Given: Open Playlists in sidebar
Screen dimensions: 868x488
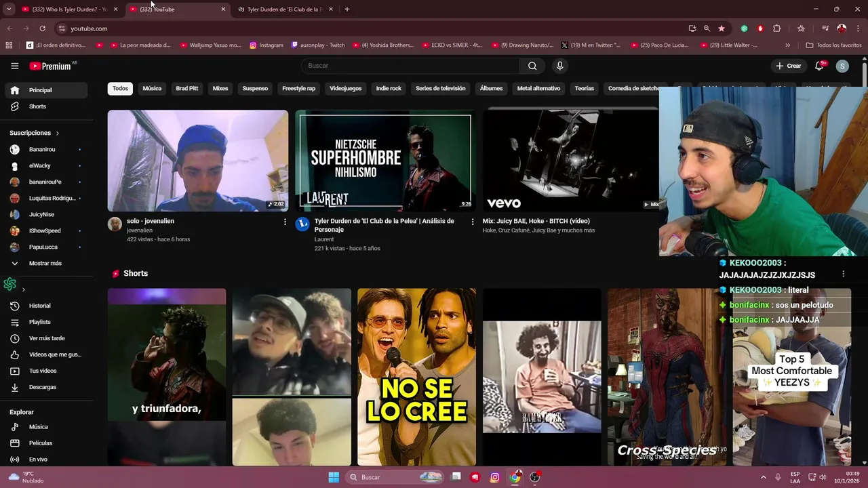Looking at the screenshot, I should (46, 322).
